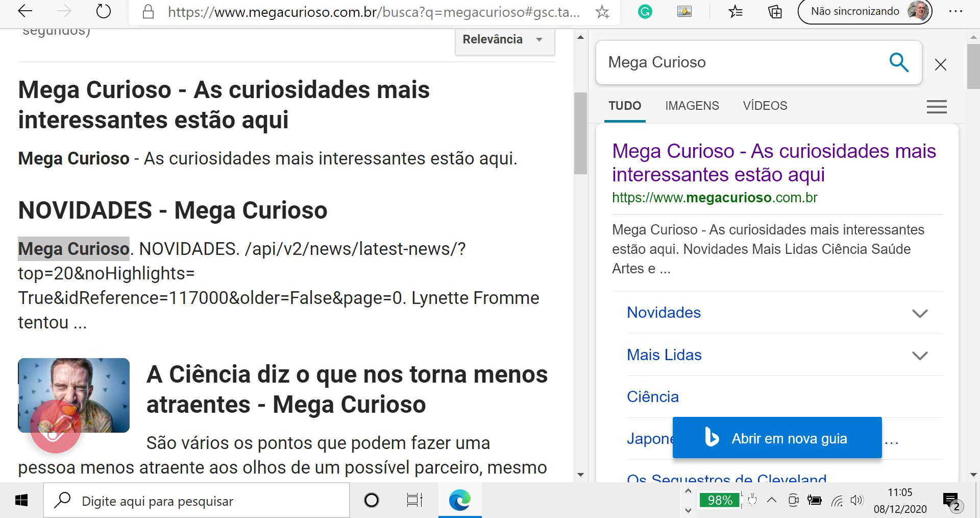
Task: Open the Grammarly extension icon
Action: [645, 11]
